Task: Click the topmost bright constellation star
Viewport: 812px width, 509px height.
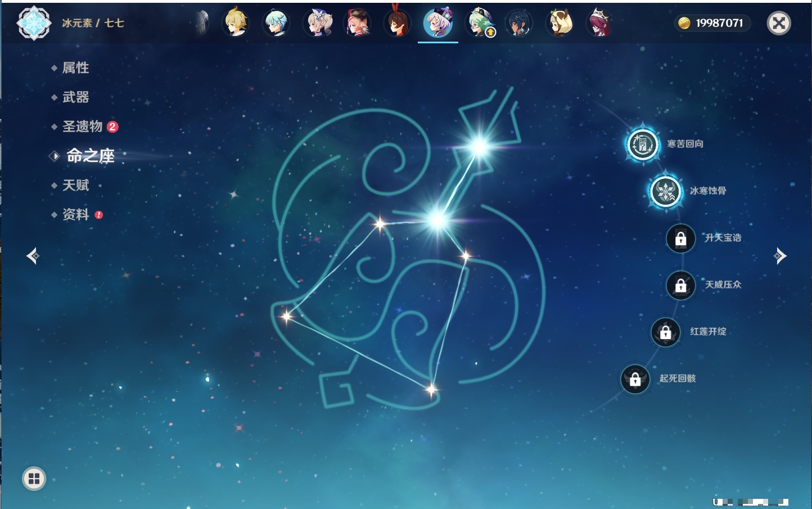Action: pos(479,147)
